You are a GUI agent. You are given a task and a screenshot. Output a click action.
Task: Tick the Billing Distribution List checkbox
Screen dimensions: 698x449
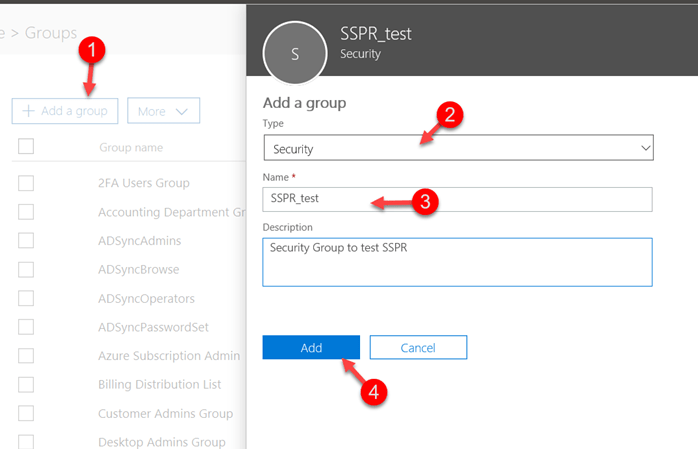tap(26, 384)
